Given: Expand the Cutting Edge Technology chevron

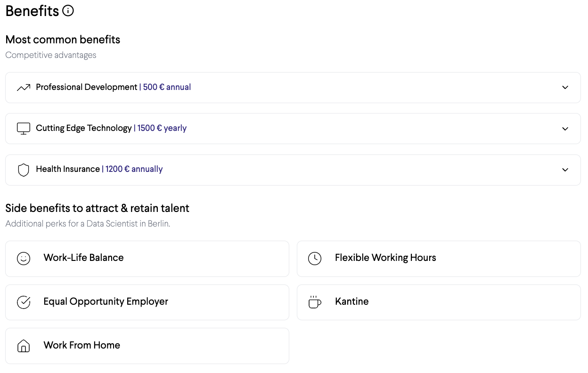Looking at the screenshot, I should point(565,129).
